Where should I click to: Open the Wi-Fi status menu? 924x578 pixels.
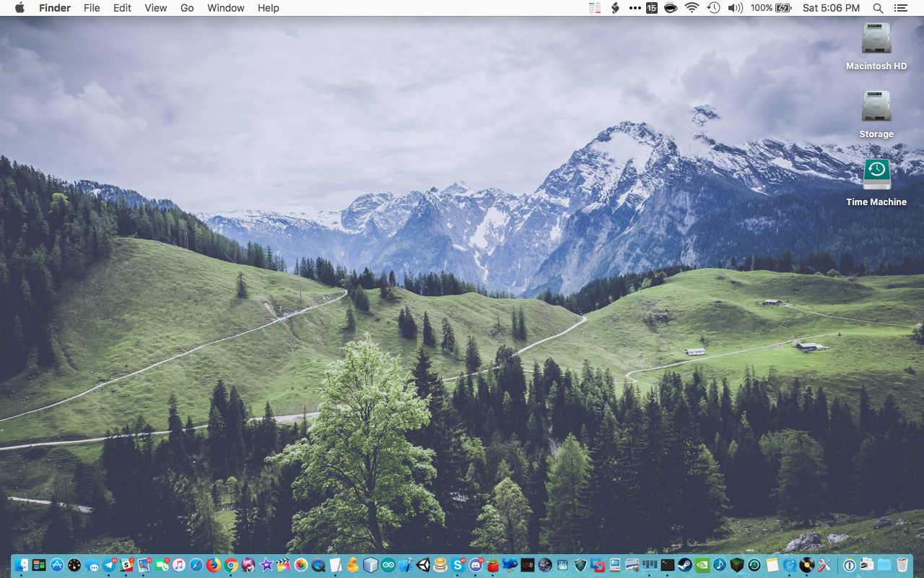click(x=692, y=8)
